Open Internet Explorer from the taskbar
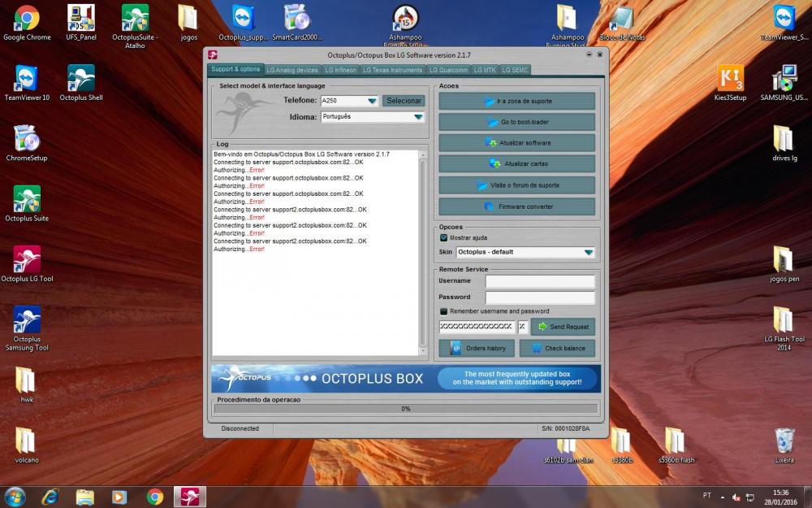The height and width of the screenshot is (508, 812). pos(50,497)
